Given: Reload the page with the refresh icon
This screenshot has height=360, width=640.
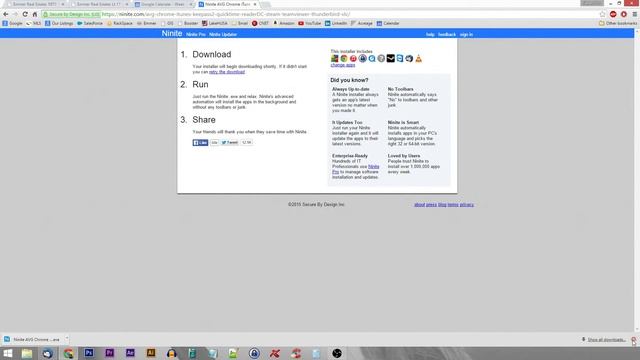Looking at the screenshot, I should point(25,14).
